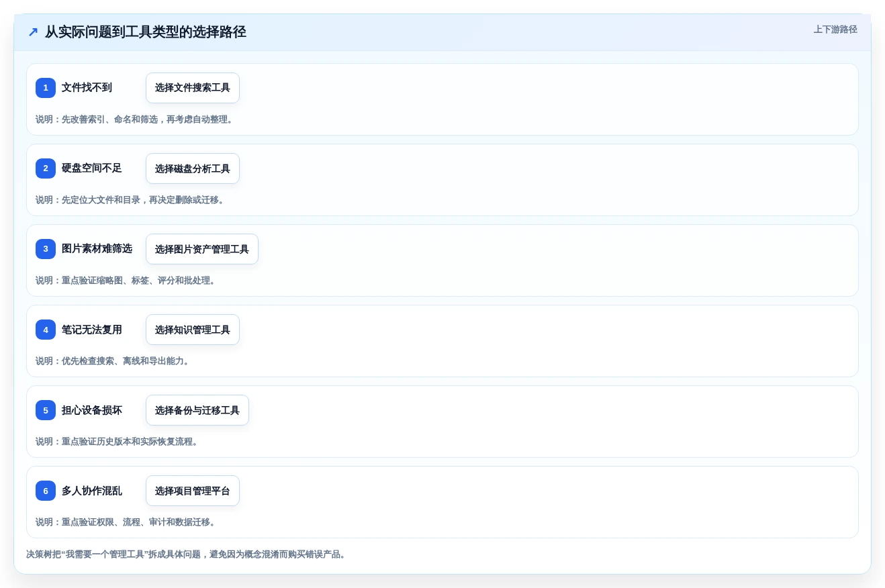Click the 文件找不到 problem title
Viewport: 885px width, 588px height.
click(87, 88)
